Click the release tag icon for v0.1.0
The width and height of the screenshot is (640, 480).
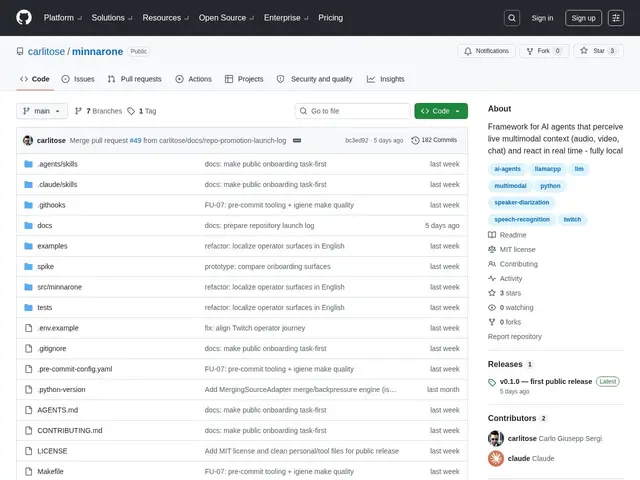pos(491,382)
